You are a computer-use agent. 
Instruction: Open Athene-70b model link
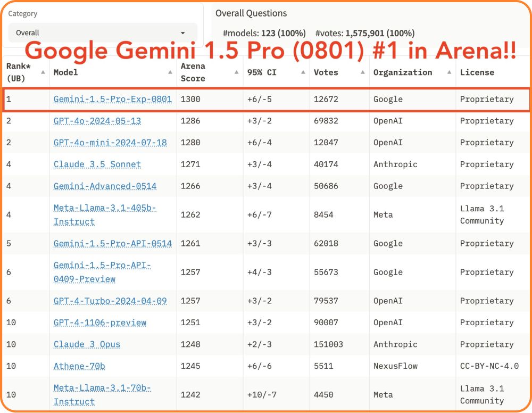79,366
